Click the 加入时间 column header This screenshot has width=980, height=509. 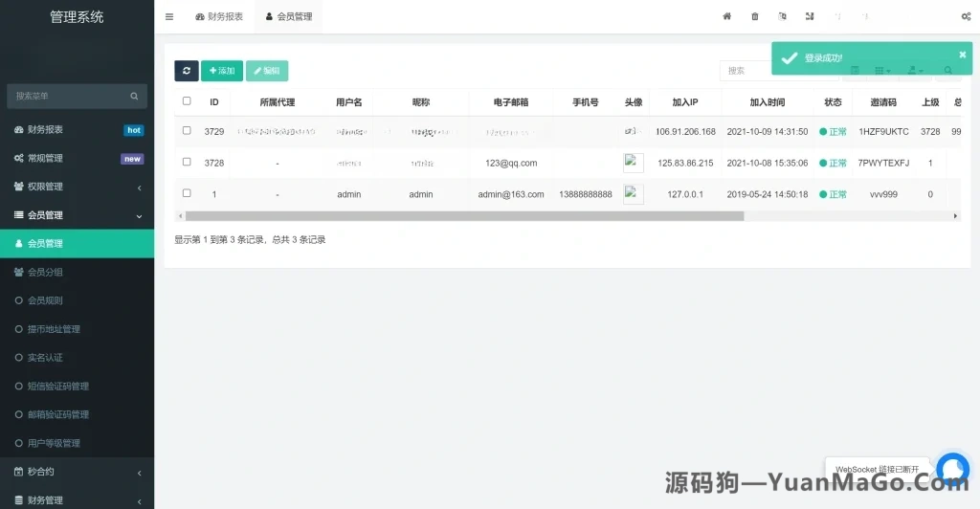point(768,102)
